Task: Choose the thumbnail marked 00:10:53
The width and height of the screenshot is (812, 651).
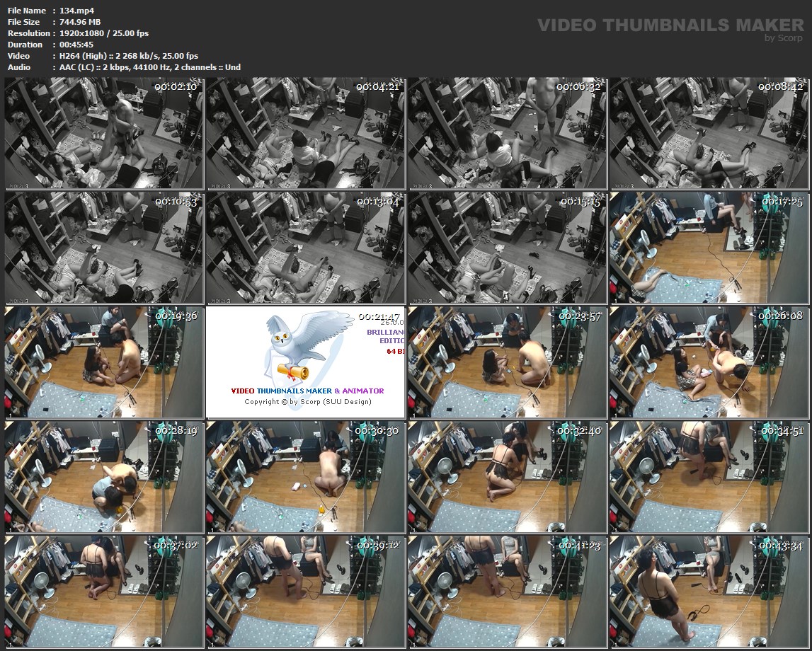Action: [105, 248]
